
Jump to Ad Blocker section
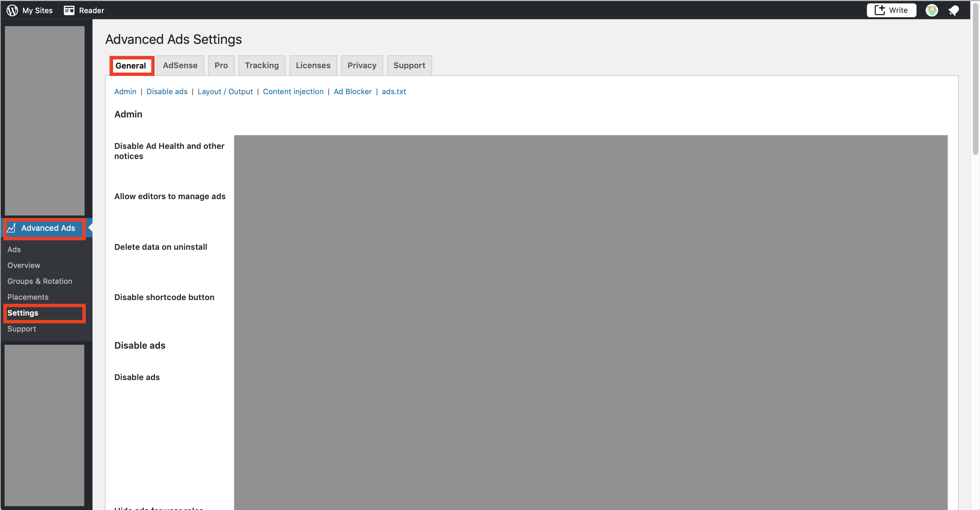[353, 92]
